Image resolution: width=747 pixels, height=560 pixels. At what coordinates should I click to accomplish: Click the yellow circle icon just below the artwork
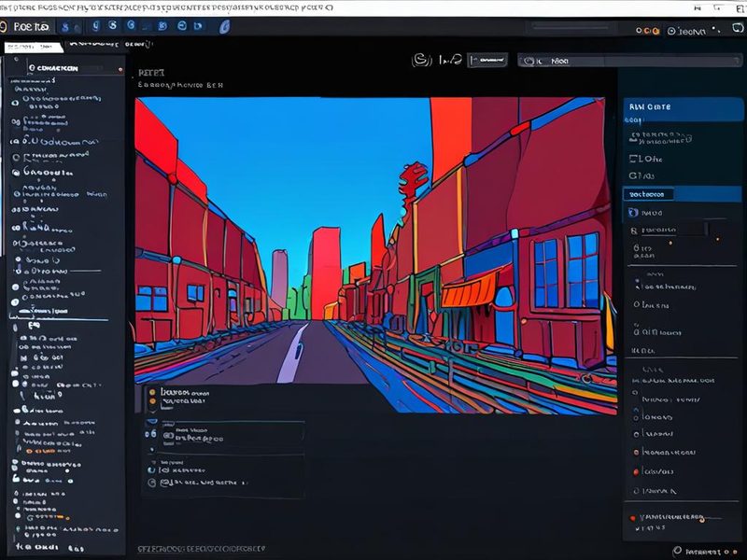click(152, 392)
